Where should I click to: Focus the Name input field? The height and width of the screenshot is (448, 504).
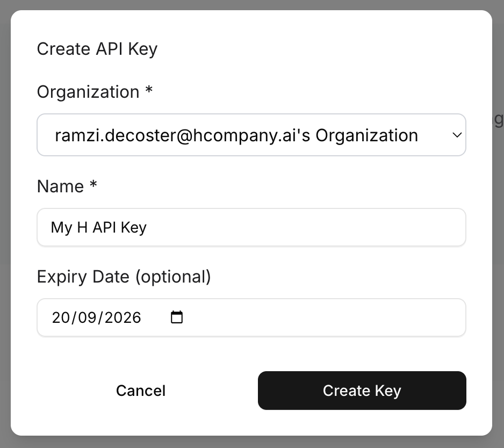(251, 227)
